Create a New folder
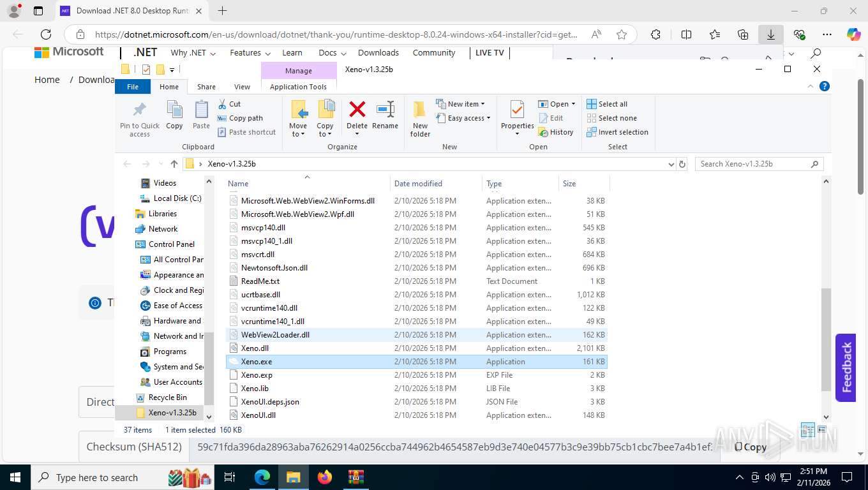Viewport: 868px width, 490px height. (x=420, y=119)
